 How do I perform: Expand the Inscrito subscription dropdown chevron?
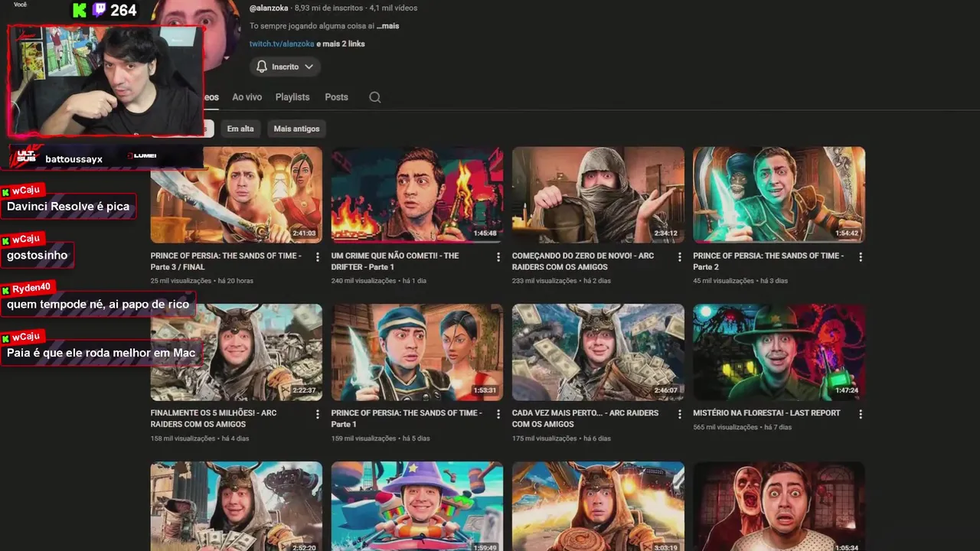309,67
